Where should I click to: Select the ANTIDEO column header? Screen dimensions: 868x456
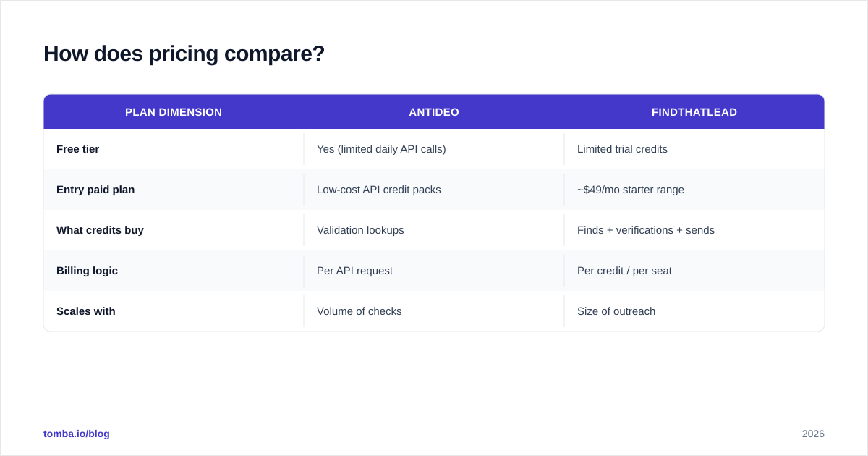(x=434, y=112)
